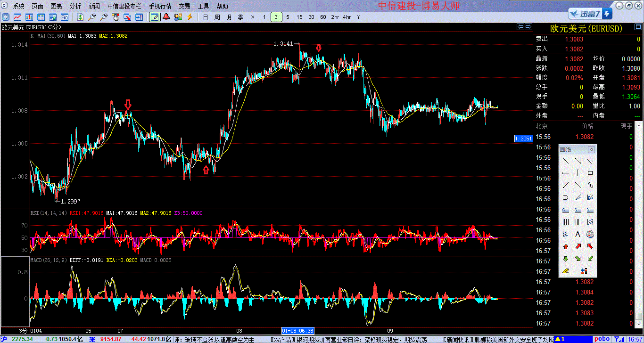644x343 pixels.
Task: Open the F10 info toolbar icon
Action: point(65,17)
